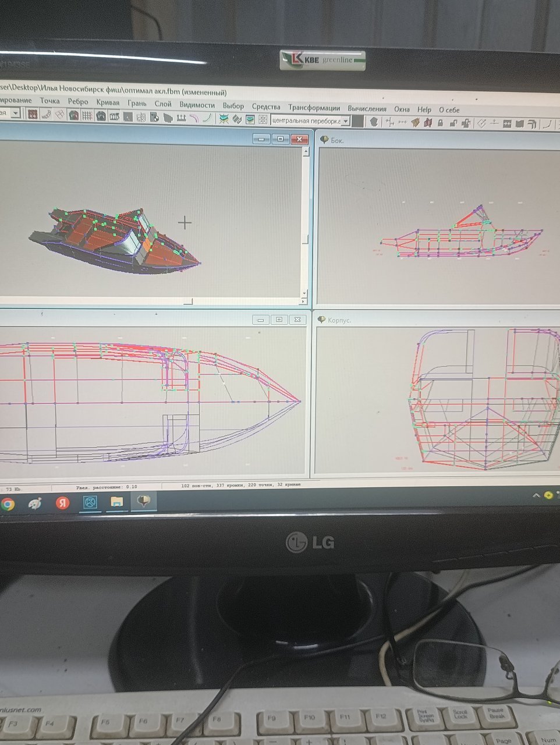Toggle hydrostatic features icon

155,118
